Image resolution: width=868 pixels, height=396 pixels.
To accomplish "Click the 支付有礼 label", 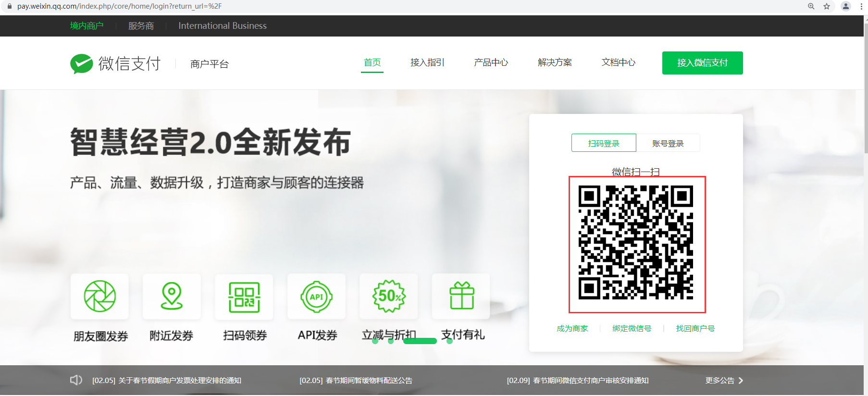I will 463,334.
